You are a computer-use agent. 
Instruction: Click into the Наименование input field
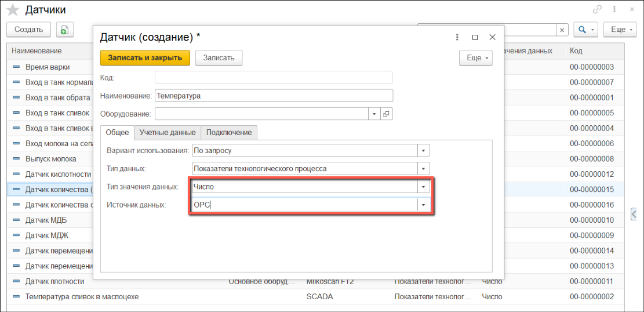[x=272, y=96]
